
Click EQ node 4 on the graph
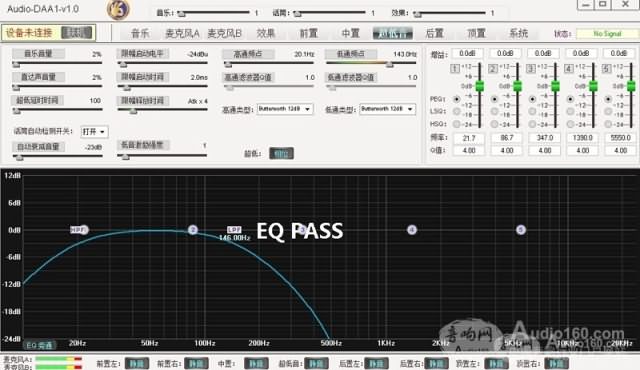(x=412, y=230)
